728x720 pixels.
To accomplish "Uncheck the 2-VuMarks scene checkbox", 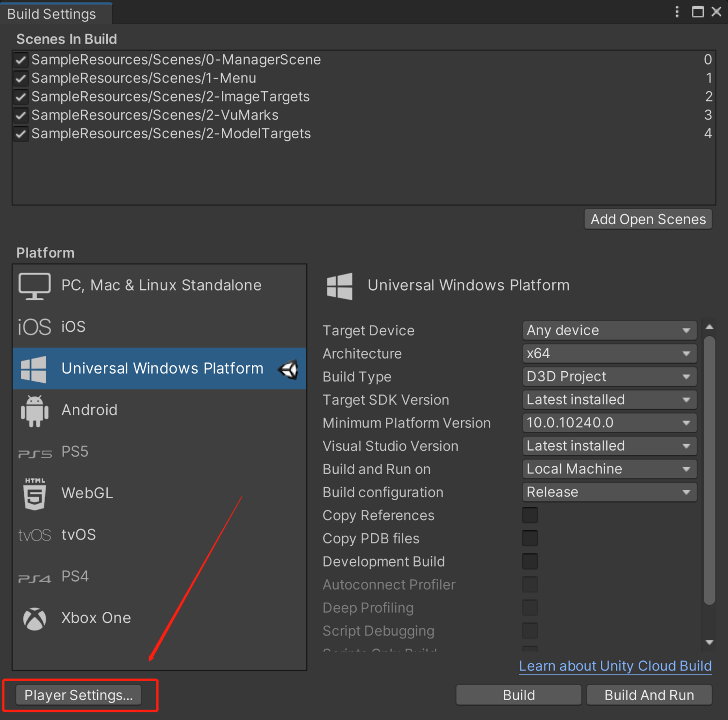I will [x=21, y=115].
